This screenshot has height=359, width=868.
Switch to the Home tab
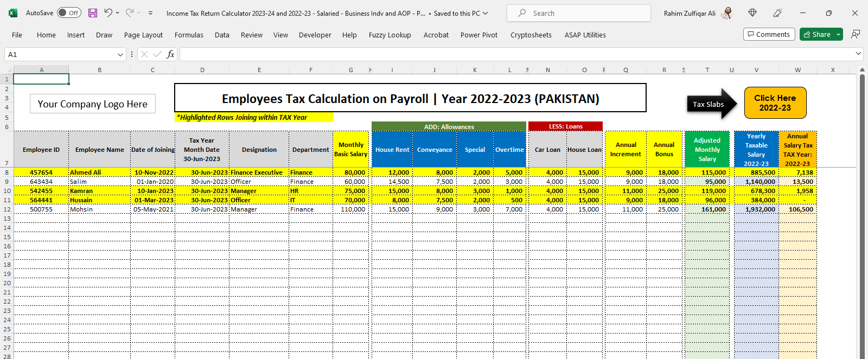pos(46,35)
